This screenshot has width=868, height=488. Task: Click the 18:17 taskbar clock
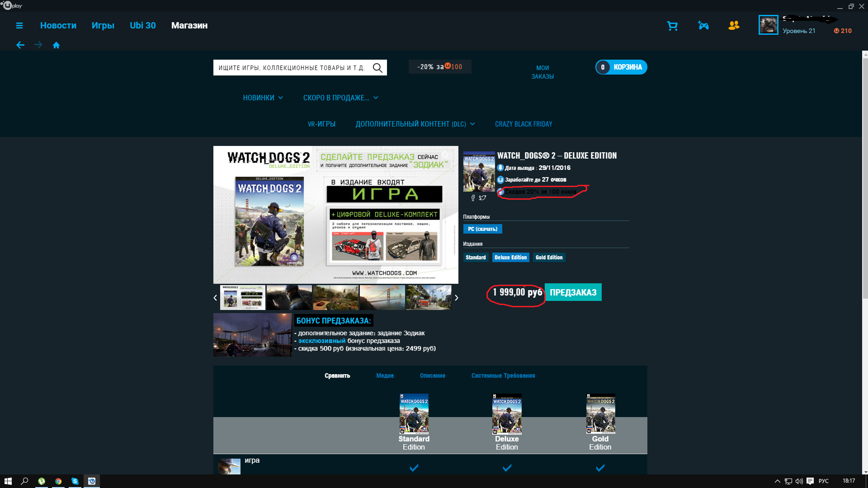click(x=849, y=481)
